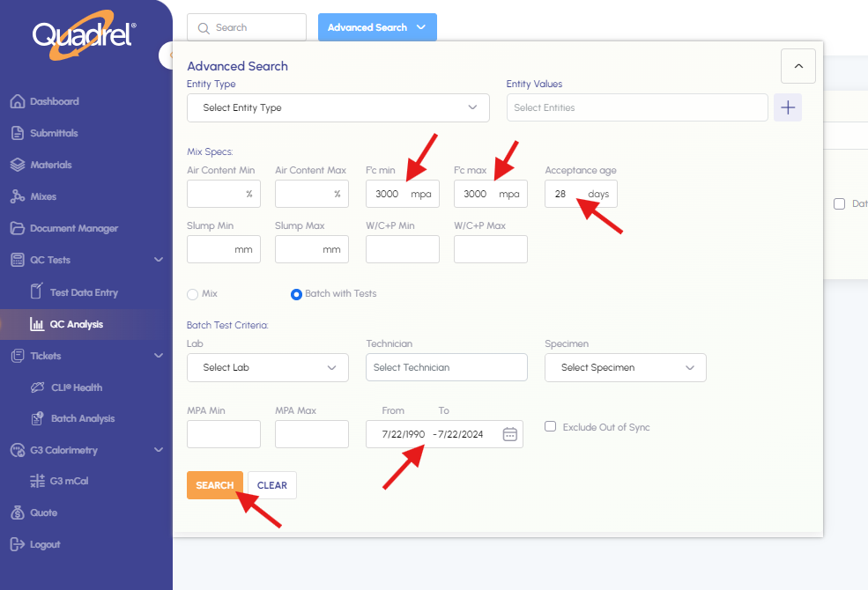Click the Mixes icon in sidebar

[17, 196]
